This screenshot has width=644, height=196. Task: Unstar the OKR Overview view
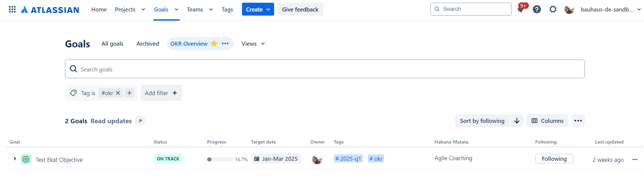(x=214, y=43)
